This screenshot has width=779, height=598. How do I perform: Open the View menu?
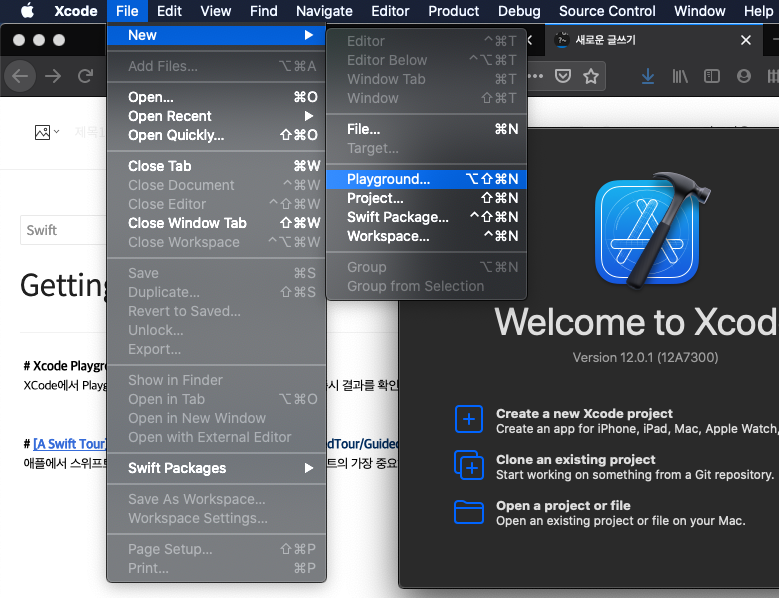216,10
